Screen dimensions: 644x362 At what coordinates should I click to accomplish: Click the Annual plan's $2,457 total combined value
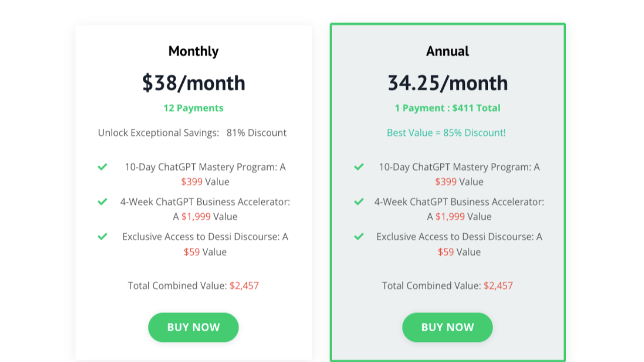pyautogui.click(x=498, y=286)
